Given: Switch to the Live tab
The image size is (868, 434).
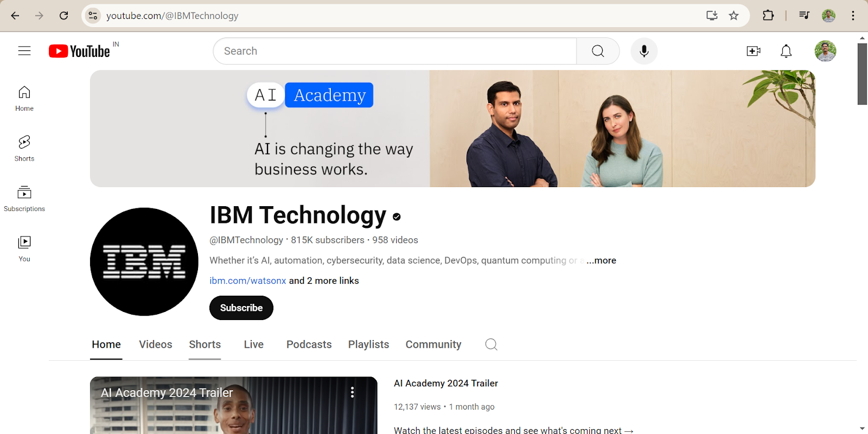Looking at the screenshot, I should (x=254, y=344).
